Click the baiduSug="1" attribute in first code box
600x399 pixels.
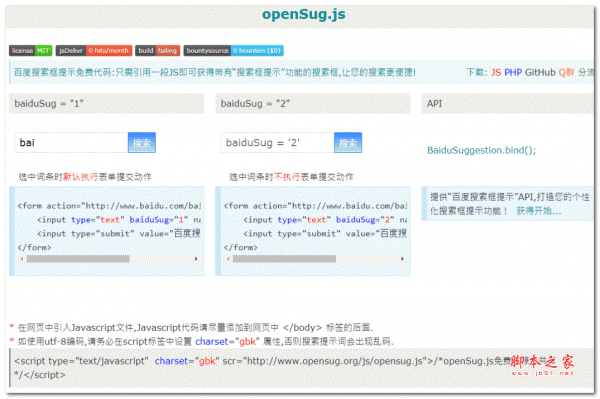[x=159, y=220]
